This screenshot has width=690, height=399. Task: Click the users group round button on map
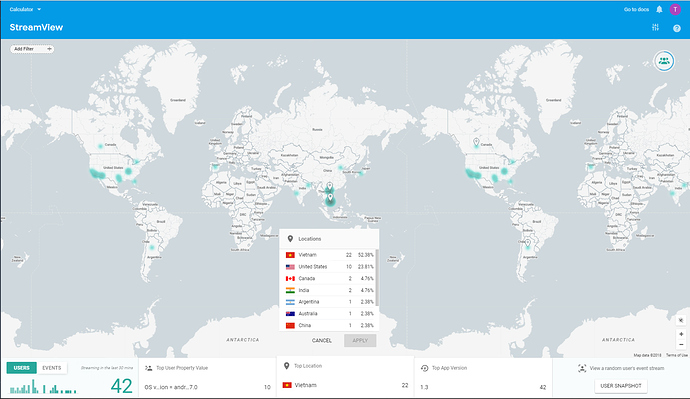[664, 61]
